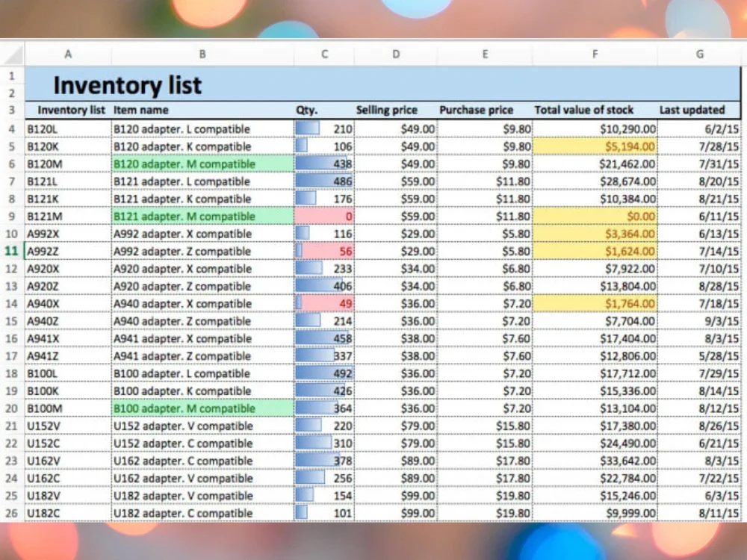
Task: Click Total value of stock header
Action: tap(595, 110)
